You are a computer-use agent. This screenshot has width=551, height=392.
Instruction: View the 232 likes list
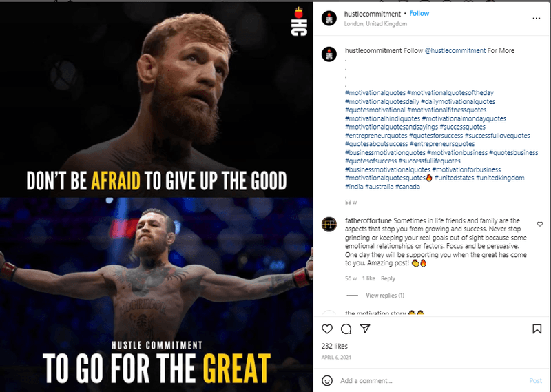pos(335,346)
